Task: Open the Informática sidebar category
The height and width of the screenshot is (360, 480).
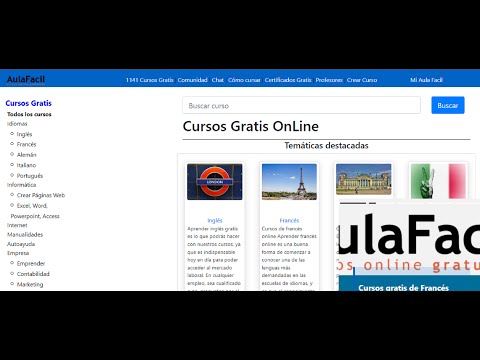Action: [21, 185]
